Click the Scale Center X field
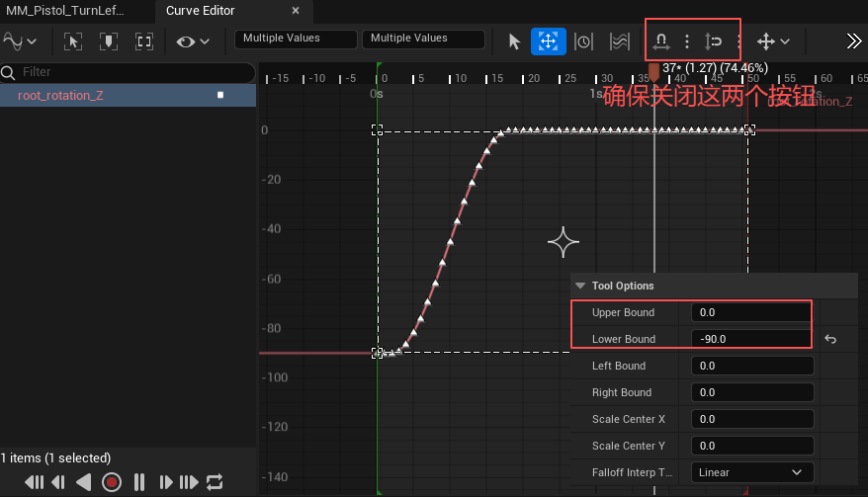Image resolution: width=868 pixels, height=497 pixels. coord(752,419)
